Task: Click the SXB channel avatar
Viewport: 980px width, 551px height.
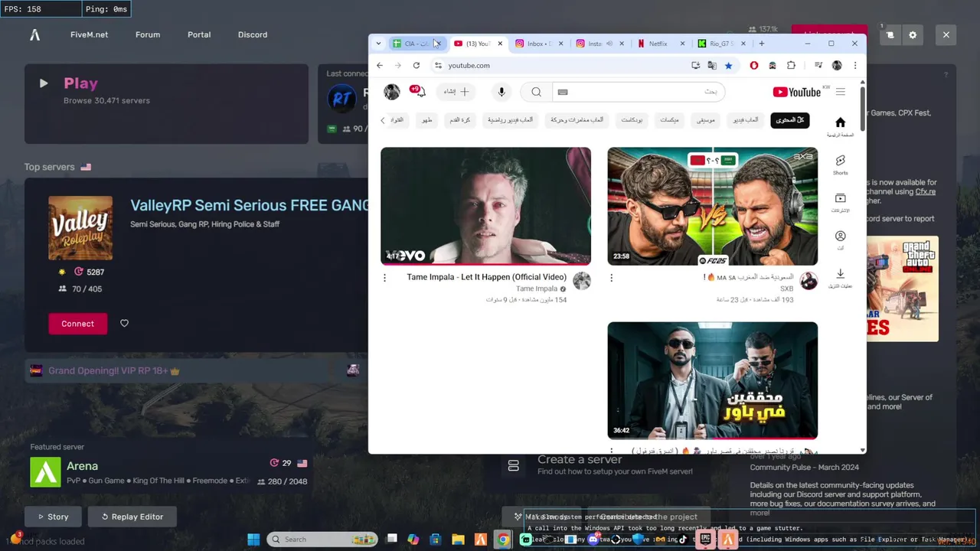Action: coord(808,281)
